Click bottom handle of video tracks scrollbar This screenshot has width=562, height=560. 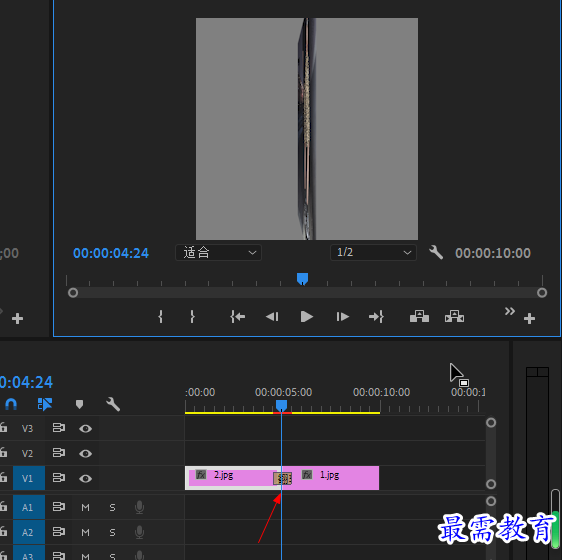[491, 484]
